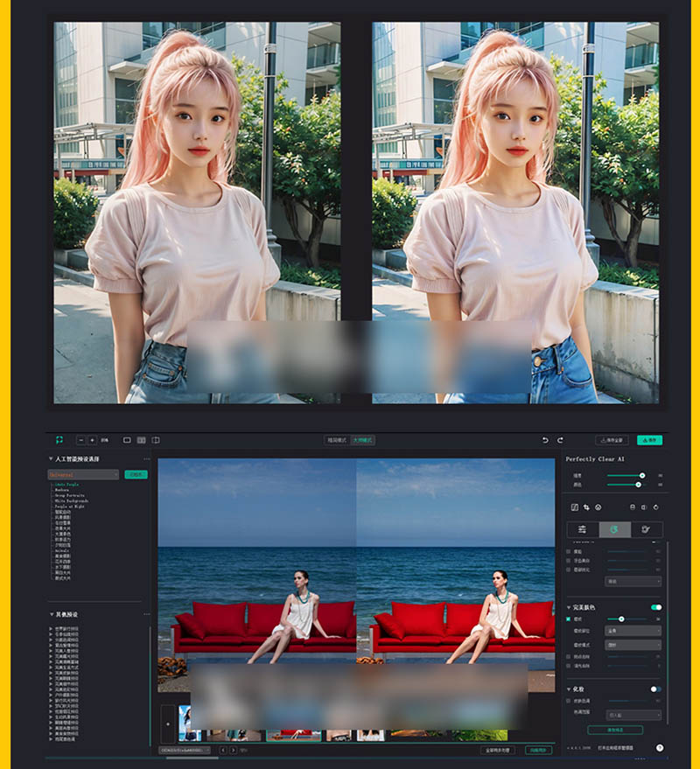Select the "People at Night" preset
700x769 pixels.
click(x=69, y=507)
